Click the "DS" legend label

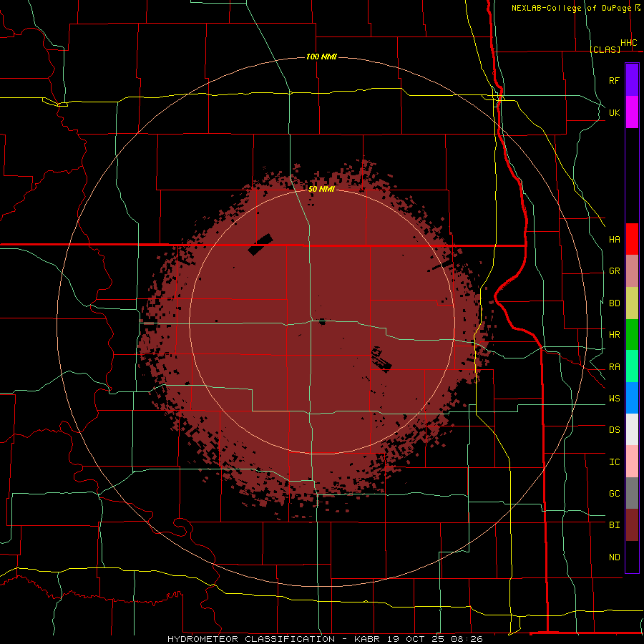614,430
